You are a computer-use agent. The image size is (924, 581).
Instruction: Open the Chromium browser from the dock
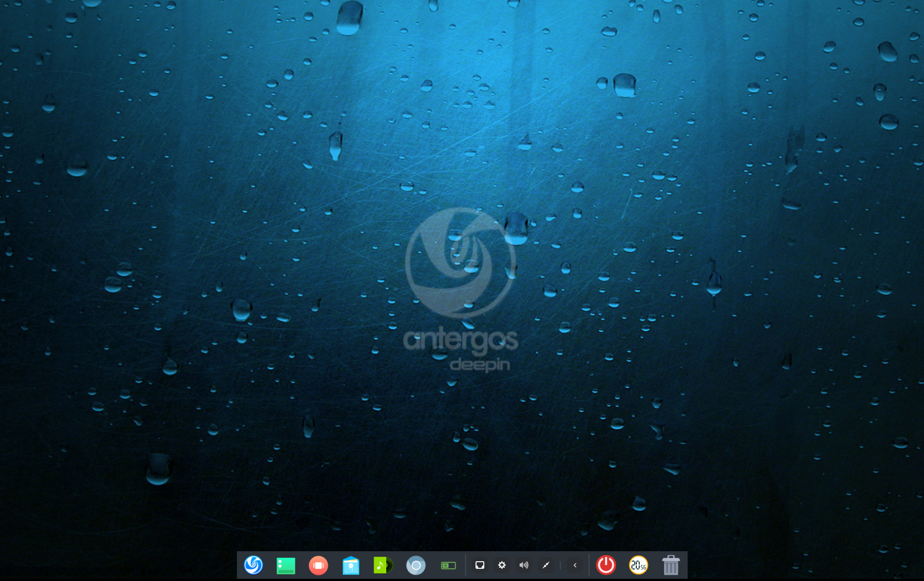click(416, 566)
